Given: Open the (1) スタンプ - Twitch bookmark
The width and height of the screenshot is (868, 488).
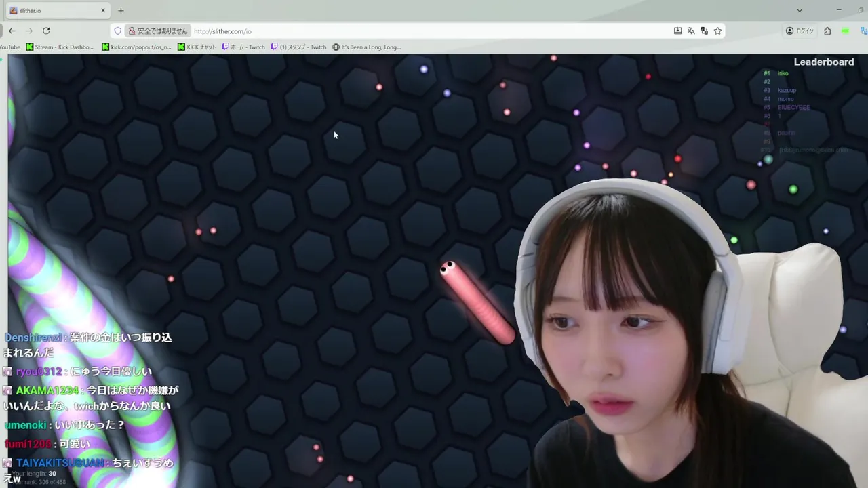Looking at the screenshot, I should pyautogui.click(x=298, y=47).
